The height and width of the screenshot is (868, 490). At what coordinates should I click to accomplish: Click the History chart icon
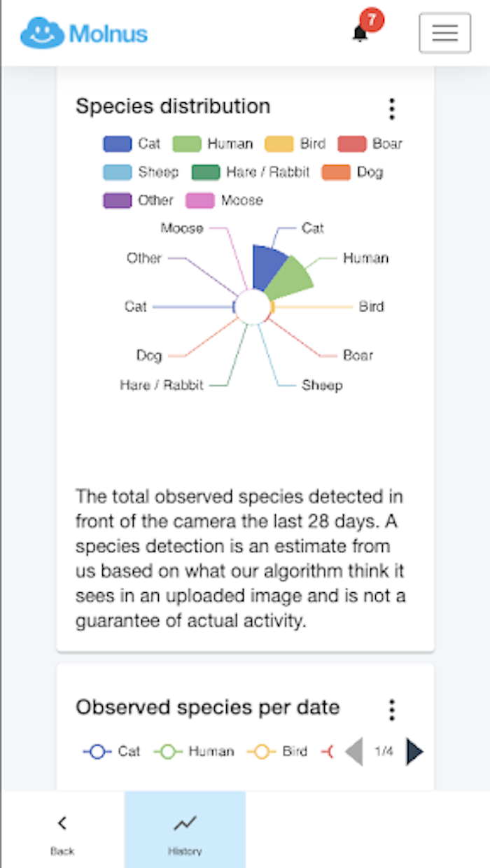(185, 823)
